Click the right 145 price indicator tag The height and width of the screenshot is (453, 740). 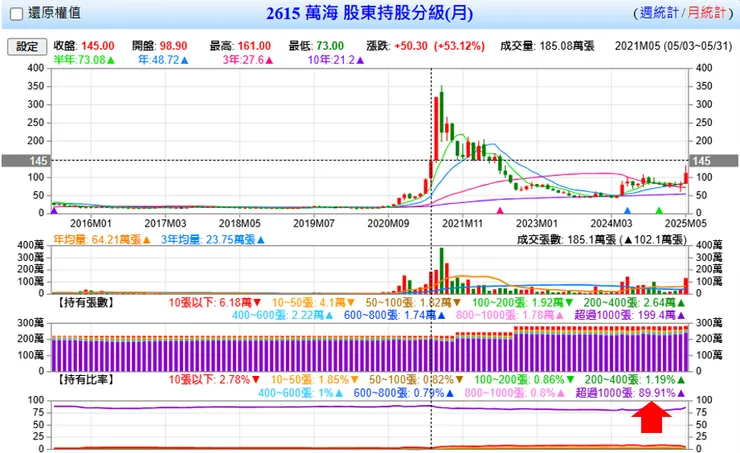pos(714,161)
